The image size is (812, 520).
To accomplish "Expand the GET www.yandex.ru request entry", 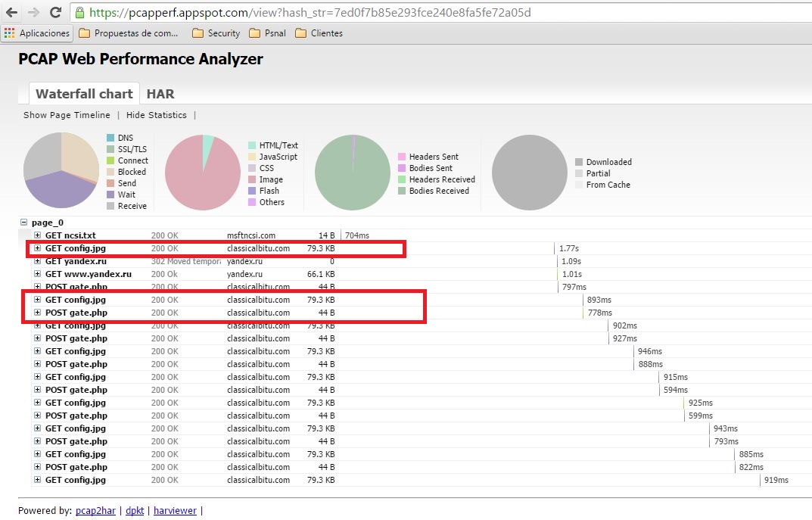I will (37, 274).
